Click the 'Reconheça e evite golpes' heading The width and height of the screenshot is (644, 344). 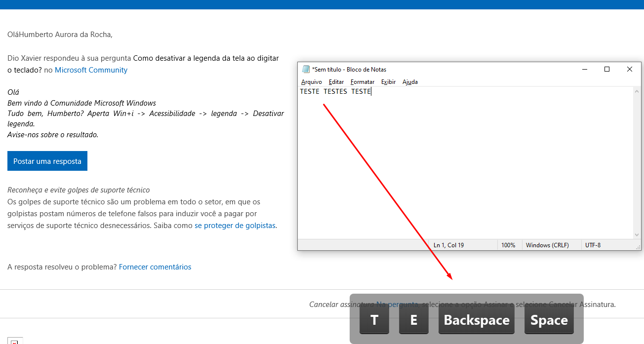coord(79,190)
